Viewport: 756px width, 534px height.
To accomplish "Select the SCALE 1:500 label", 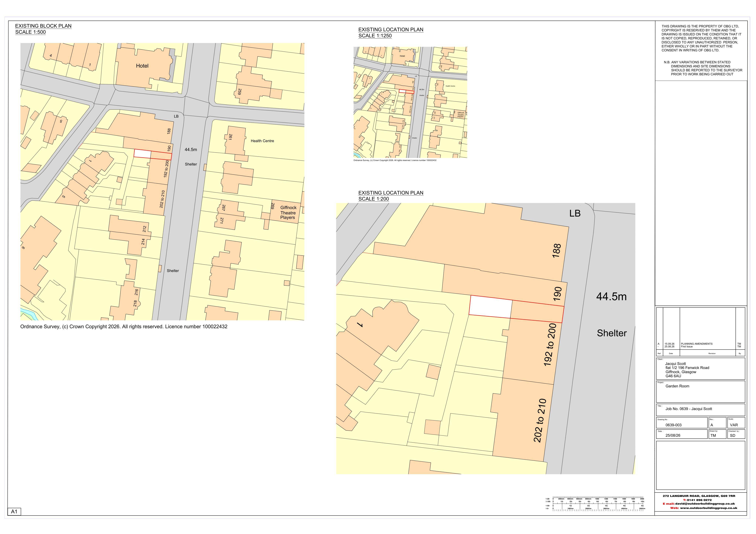I will tap(30, 32).
